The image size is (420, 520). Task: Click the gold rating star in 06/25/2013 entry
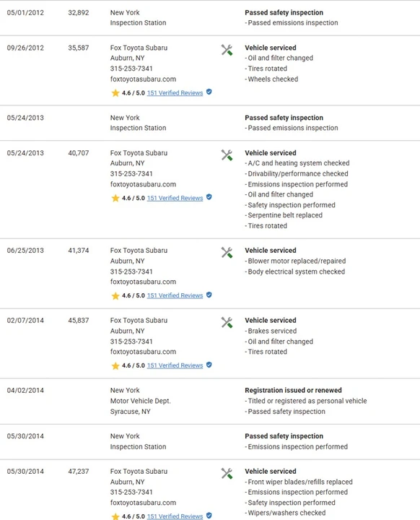[115, 296]
